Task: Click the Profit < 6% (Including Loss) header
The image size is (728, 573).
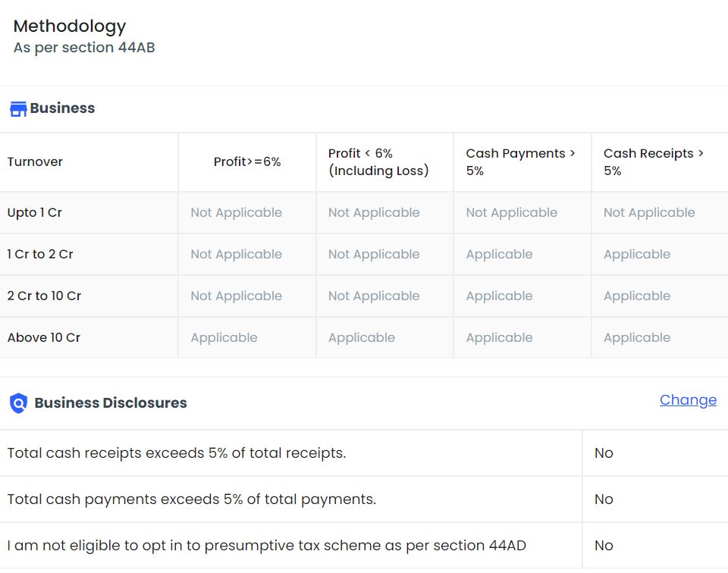Action: (x=378, y=162)
